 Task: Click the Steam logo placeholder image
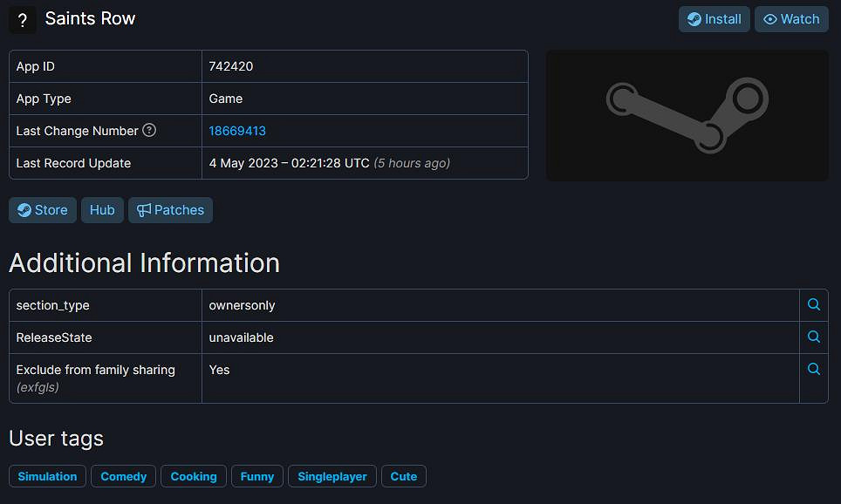pyautogui.click(x=687, y=115)
